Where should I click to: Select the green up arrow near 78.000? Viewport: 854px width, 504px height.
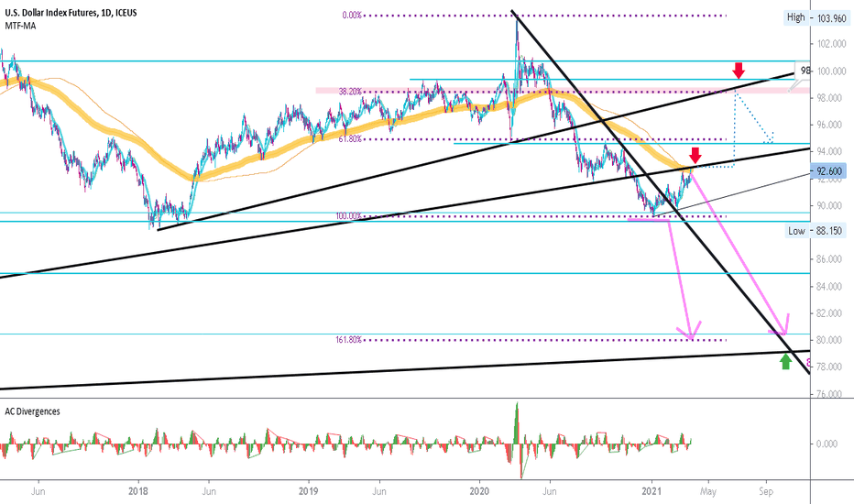tap(785, 361)
